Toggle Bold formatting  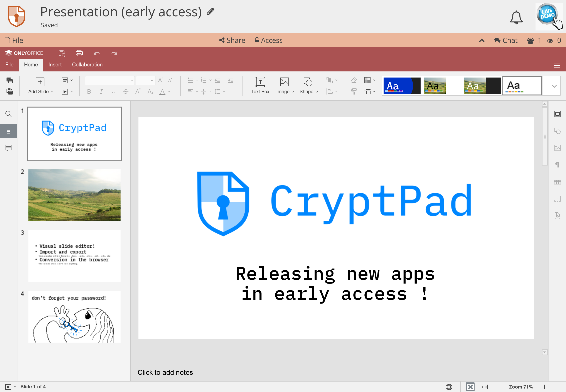point(89,92)
